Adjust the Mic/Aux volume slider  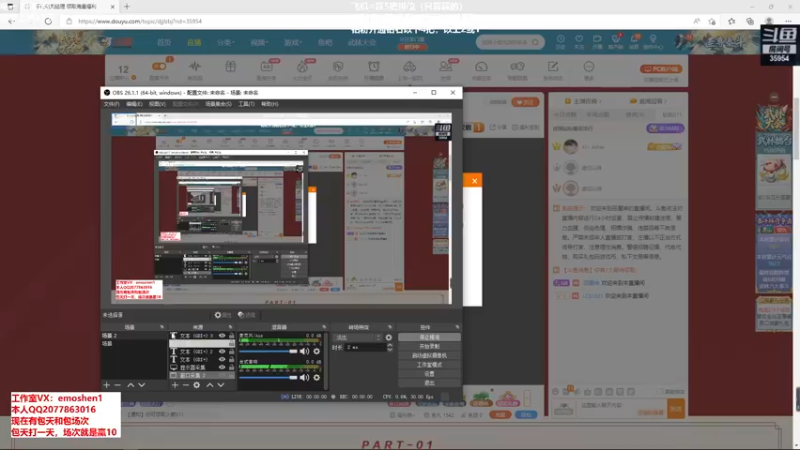tap(268, 351)
